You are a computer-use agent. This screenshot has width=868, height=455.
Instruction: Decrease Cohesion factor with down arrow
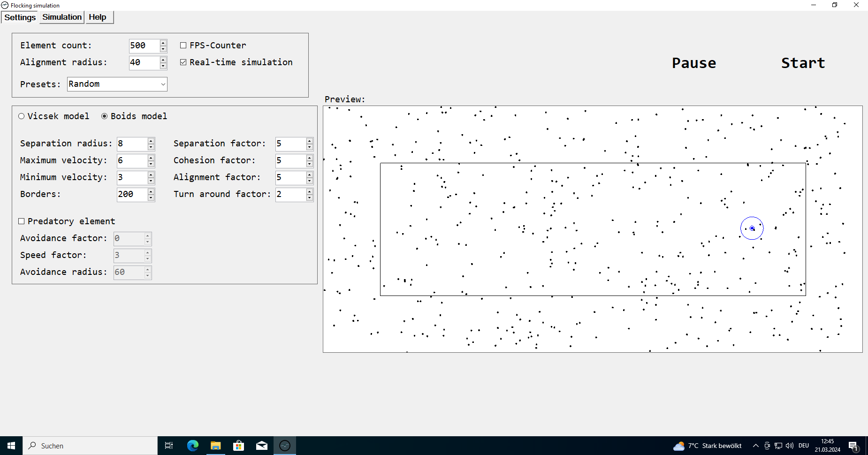click(x=310, y=164)
